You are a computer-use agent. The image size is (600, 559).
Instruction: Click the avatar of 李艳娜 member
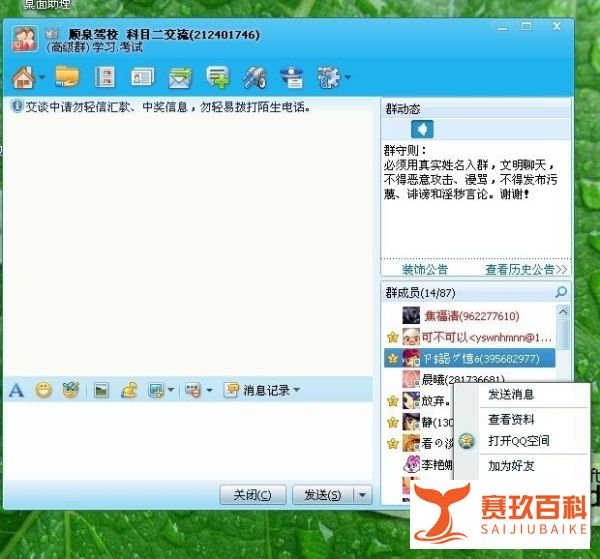click(x=411, y=464)
